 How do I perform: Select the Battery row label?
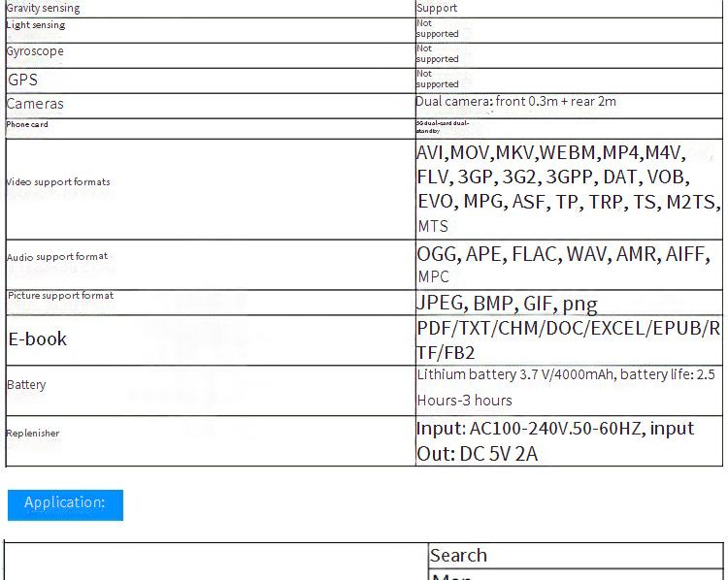pyautogui.click(x=26, y=385)
